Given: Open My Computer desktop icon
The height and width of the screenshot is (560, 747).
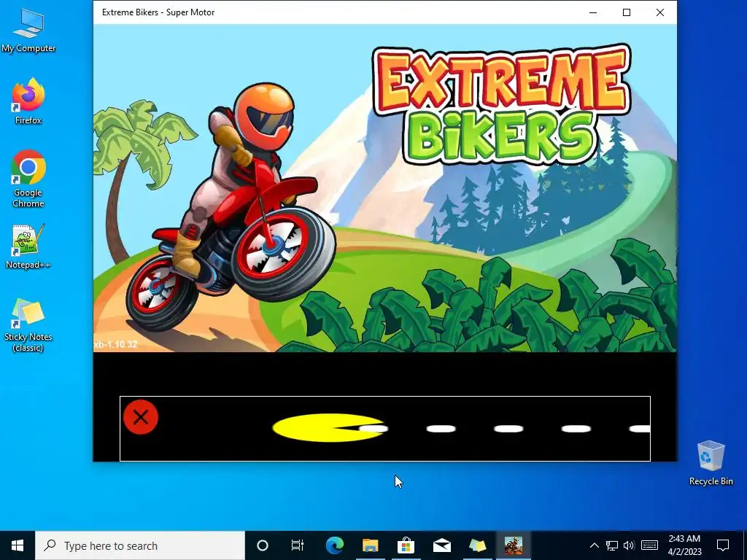Looking at the screenshot, I should [x=28, y=31].
